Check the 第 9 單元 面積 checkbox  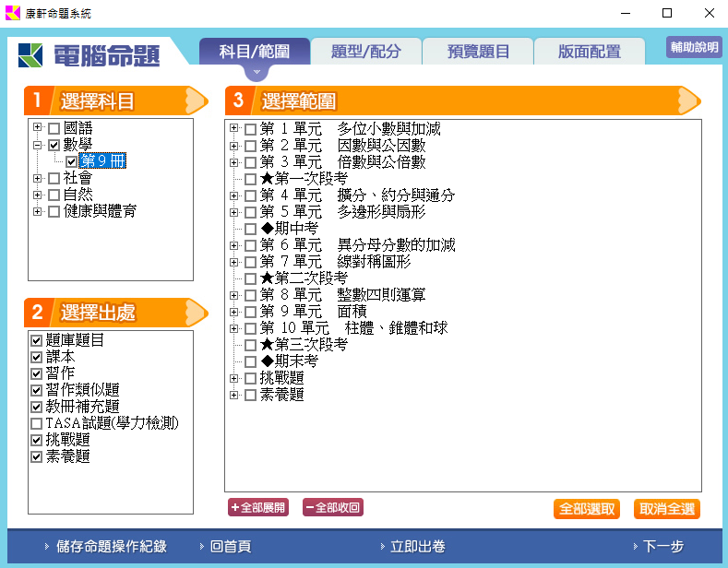(250, 312)
